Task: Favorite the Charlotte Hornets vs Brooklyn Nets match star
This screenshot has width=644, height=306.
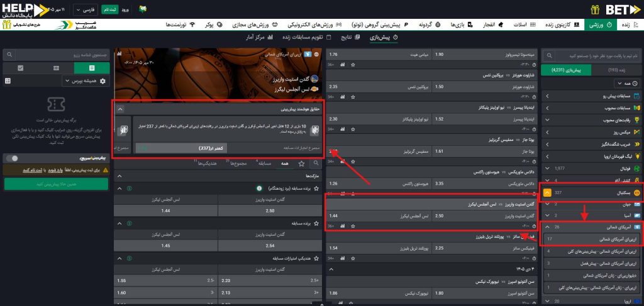Action: pyautogui.click(x=353, y=97)
